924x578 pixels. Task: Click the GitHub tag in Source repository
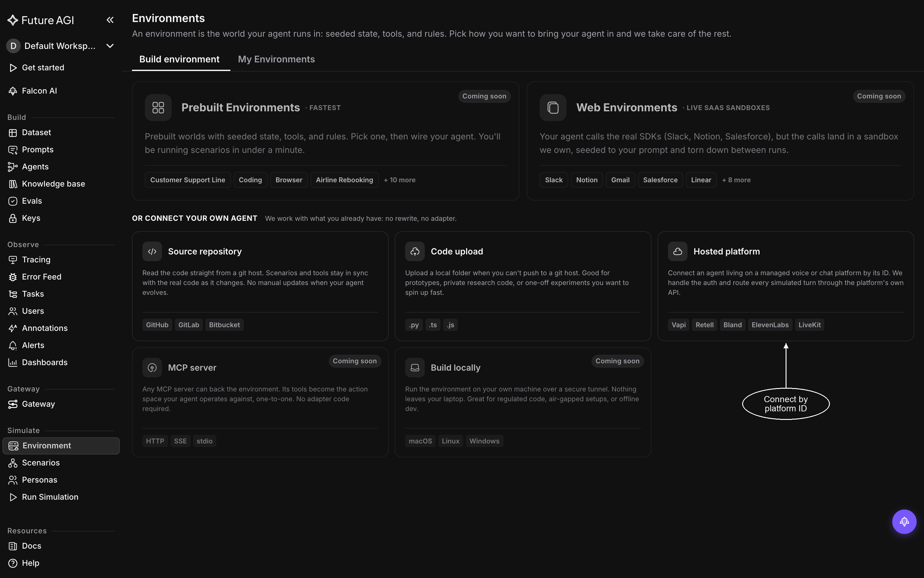tap(157, 325)
